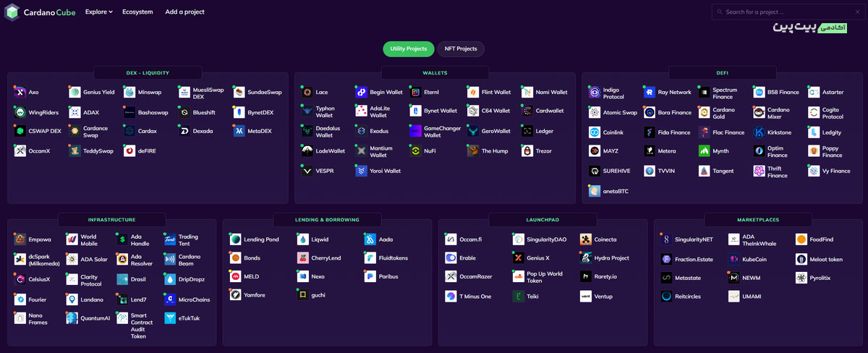
Task: Select the Ledger wallet icon
Action: pyautogui.click(x=527, y=132)
